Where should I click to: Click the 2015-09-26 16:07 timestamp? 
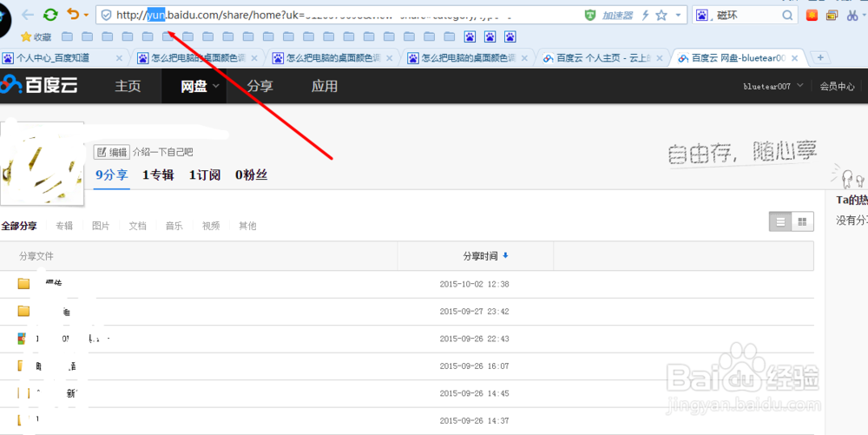click(475, 366)
